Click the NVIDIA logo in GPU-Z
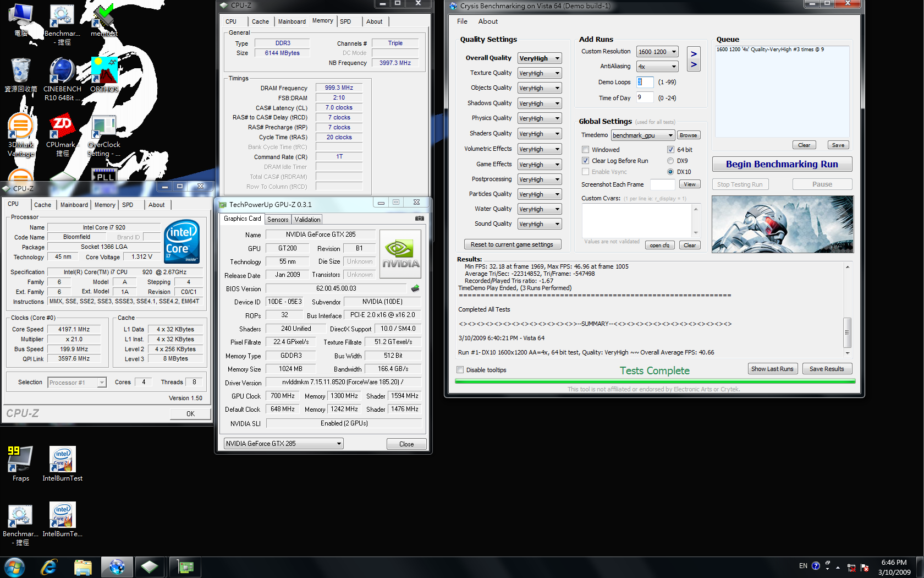 tap(400, 254)
